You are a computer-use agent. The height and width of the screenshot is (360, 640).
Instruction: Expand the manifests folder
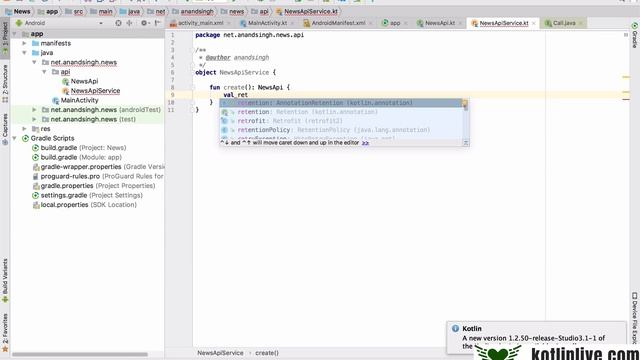click(x=24, y=43)
